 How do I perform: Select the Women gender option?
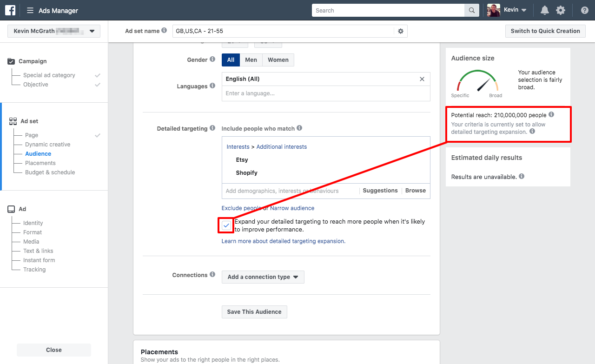tap(278, 60)
